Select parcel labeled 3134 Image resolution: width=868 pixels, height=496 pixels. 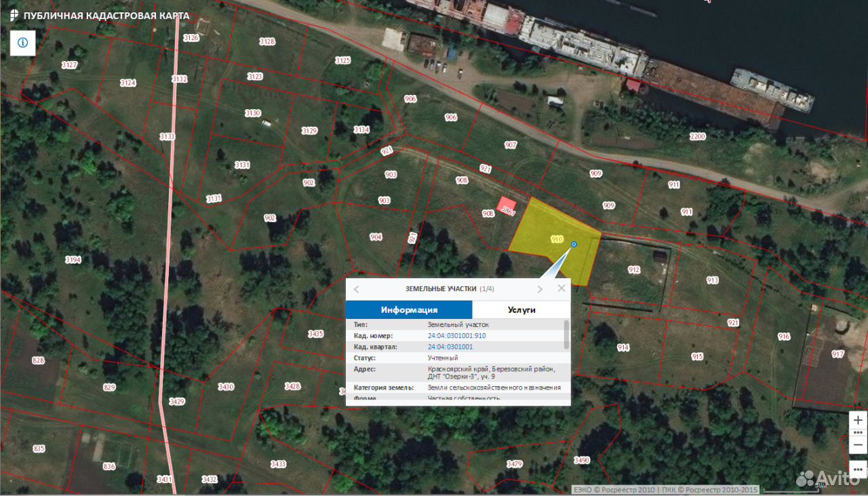[x=361, y=130]
